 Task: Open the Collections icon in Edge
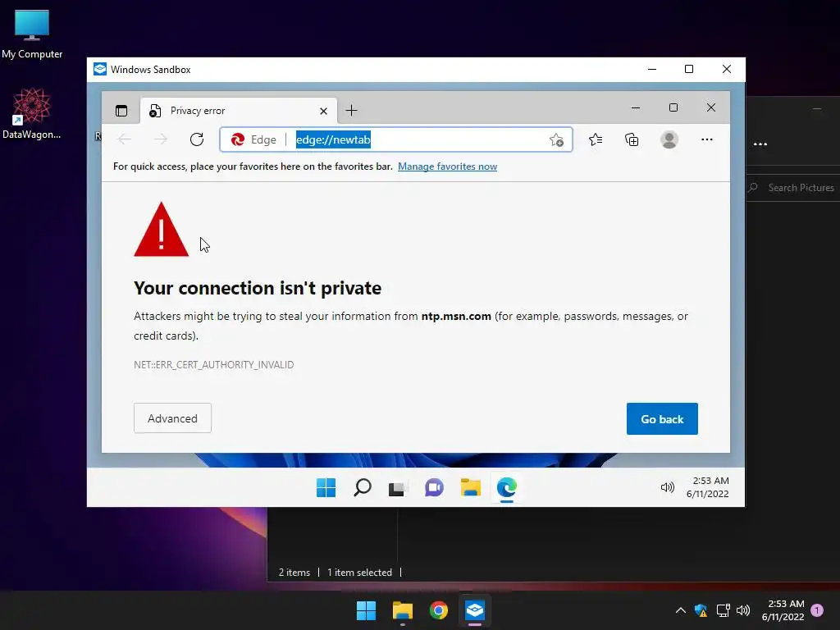pyautogui.click(x=632, y=139)
